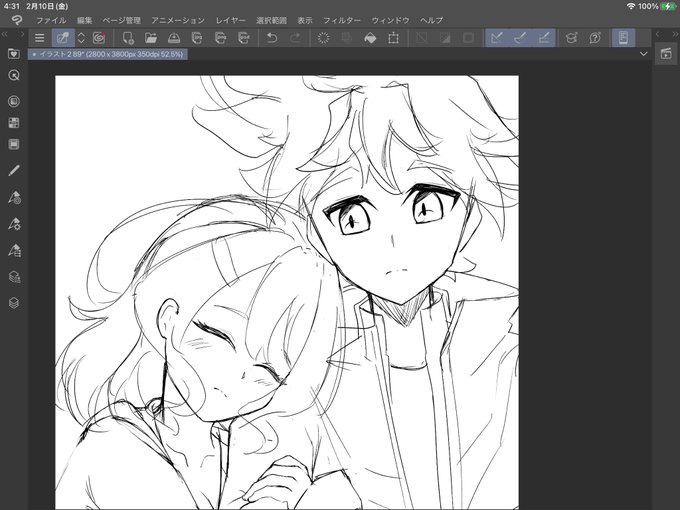Save the current illustration
This screenshot has height=510, width=680.
pyautogui.click(x=174, y=38)
